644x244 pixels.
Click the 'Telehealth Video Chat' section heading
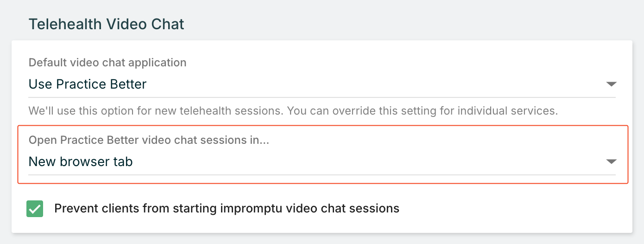click(x=107, y=24)
